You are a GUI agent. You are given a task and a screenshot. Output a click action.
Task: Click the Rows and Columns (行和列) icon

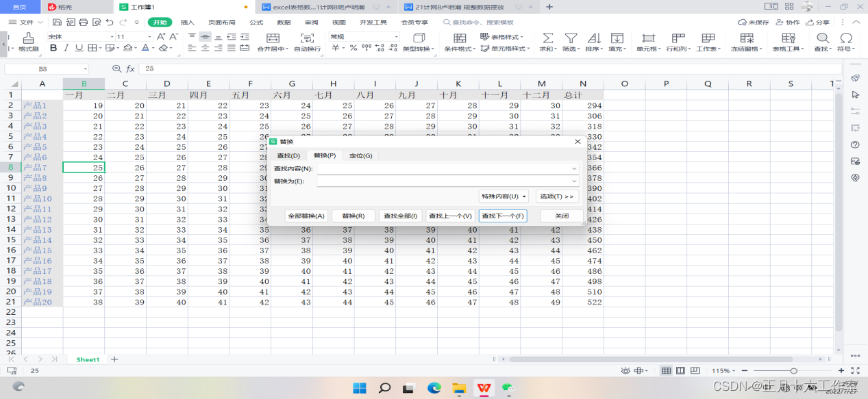pos(678,38)
